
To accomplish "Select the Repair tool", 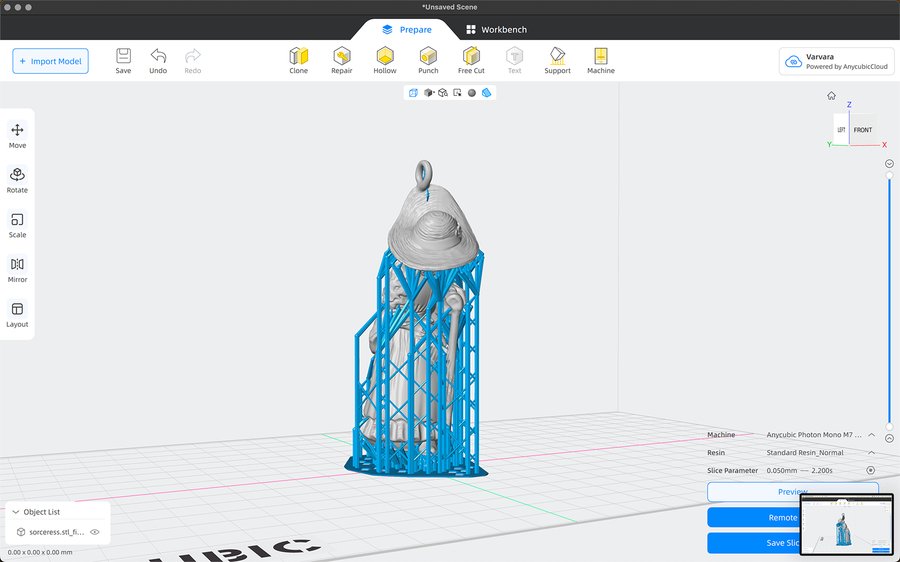I will click(x=342, y=60).
